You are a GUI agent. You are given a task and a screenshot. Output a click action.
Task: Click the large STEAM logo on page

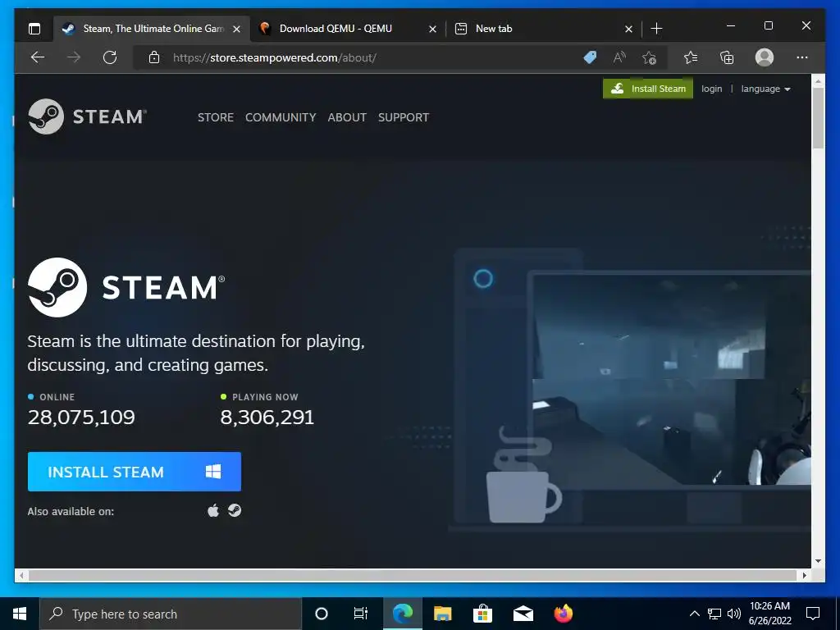(126, 287)
